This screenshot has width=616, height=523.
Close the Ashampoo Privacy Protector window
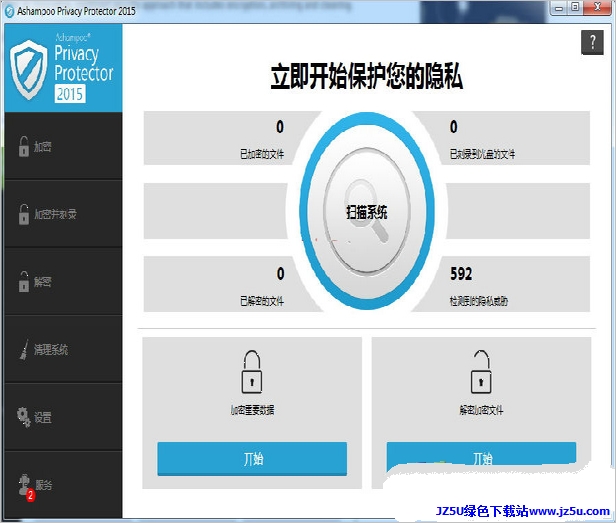click(x=598, y=7)
